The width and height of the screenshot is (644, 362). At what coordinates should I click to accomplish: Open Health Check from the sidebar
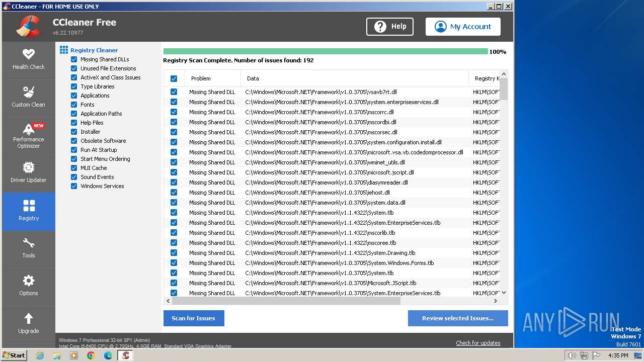point(29,60)
